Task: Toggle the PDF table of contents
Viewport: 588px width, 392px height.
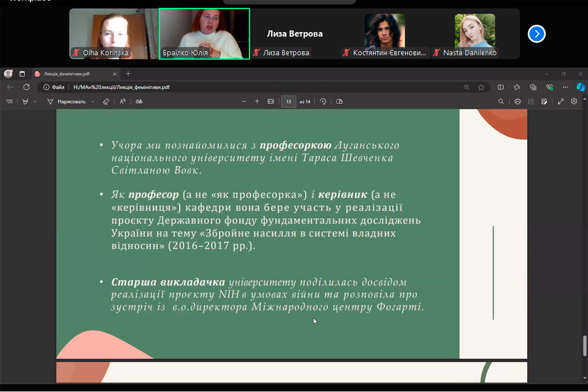Action: click(10, 101)
